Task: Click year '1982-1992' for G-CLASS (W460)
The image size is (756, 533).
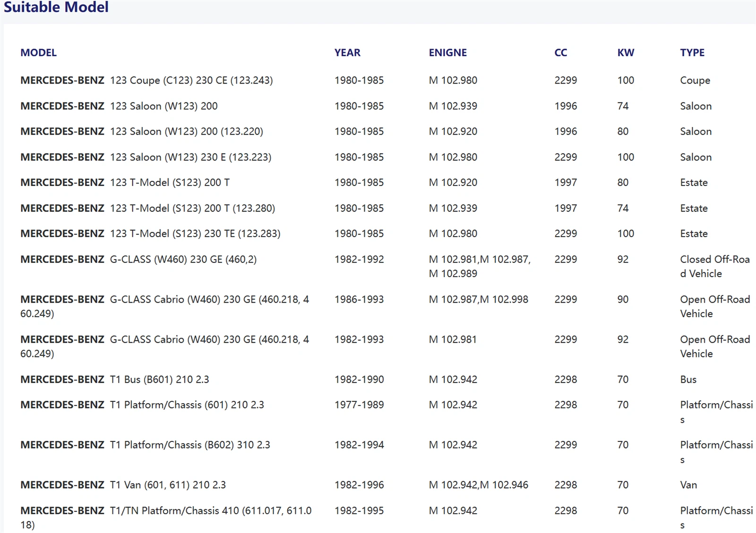Action: pyautogui.click(x=359, y=260)
